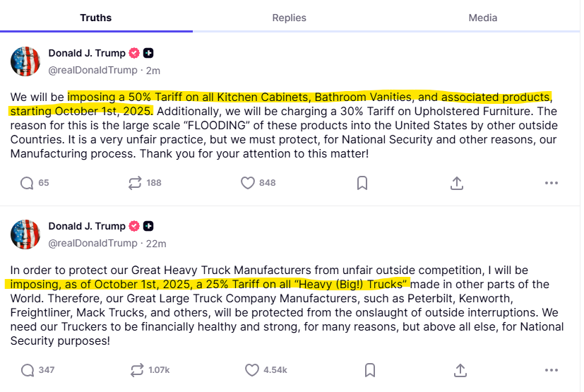Screen dimensions: 584x392
Task: Open the @realDonaldTrump handle on first post
Action: point(93,70)
